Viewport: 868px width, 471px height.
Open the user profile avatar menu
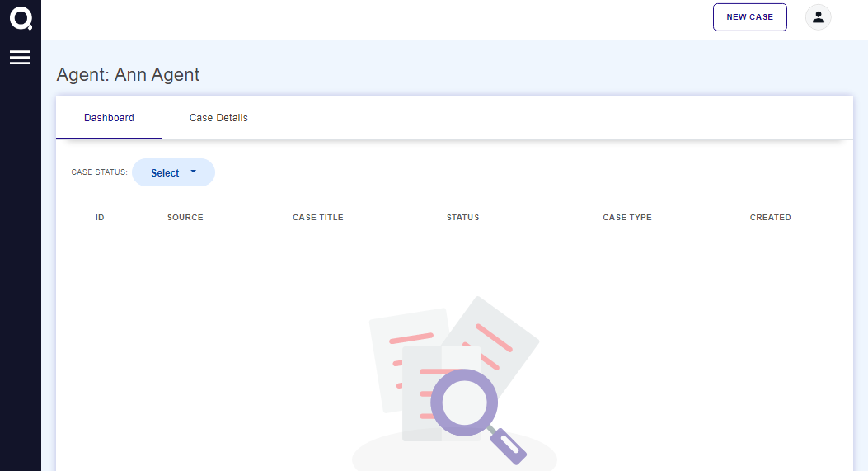pyautogui.click(x=818, y=17)
